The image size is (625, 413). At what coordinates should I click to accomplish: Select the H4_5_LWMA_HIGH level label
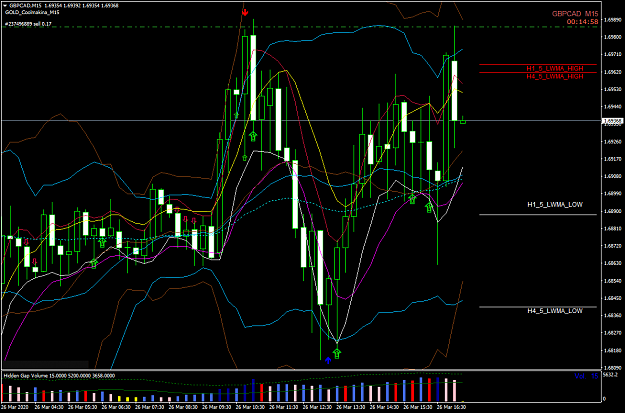[554, 77]
